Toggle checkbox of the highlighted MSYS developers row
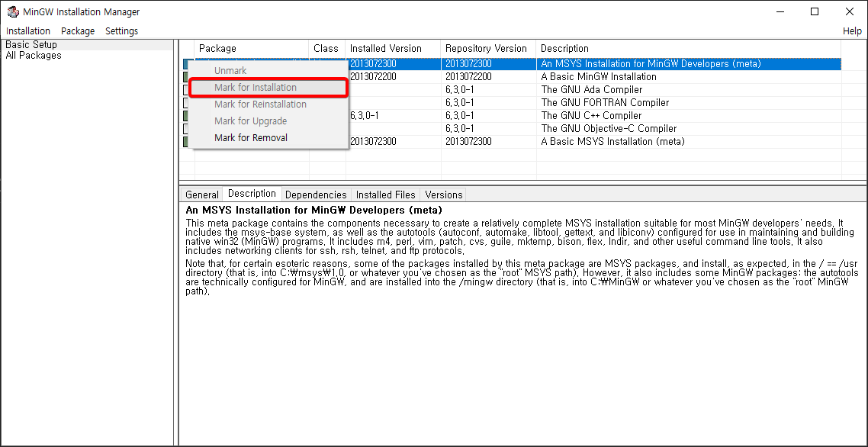 tap(186, 64)
